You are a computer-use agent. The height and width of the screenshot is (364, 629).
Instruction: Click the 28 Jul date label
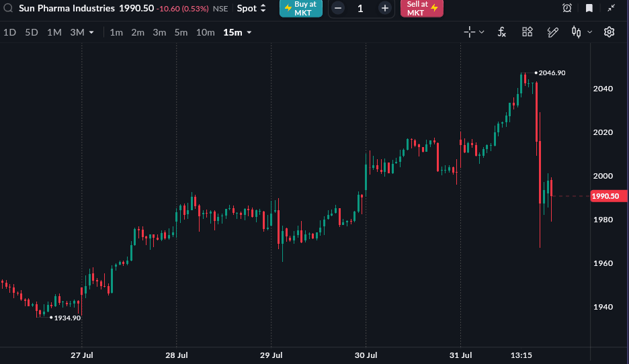[x=177, y=355]
